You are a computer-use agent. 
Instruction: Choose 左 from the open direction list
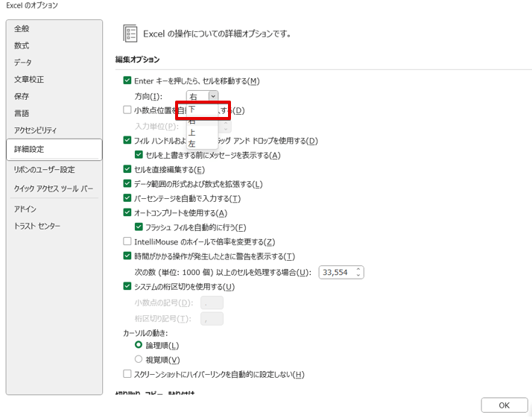pyautogui.click(x=193, y=144)
